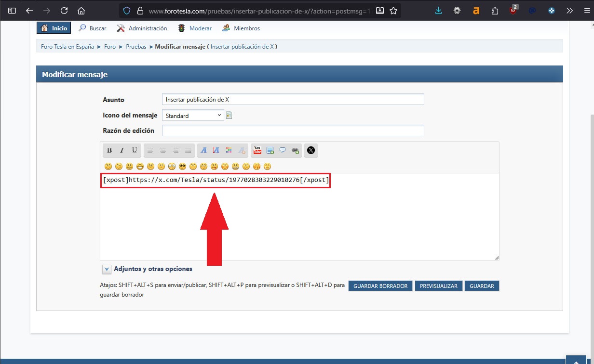Image resolution: width=594 pixels, height=364 pixels.
Task: Insert a hyperlink using the link icon
Action: [295, 150]
